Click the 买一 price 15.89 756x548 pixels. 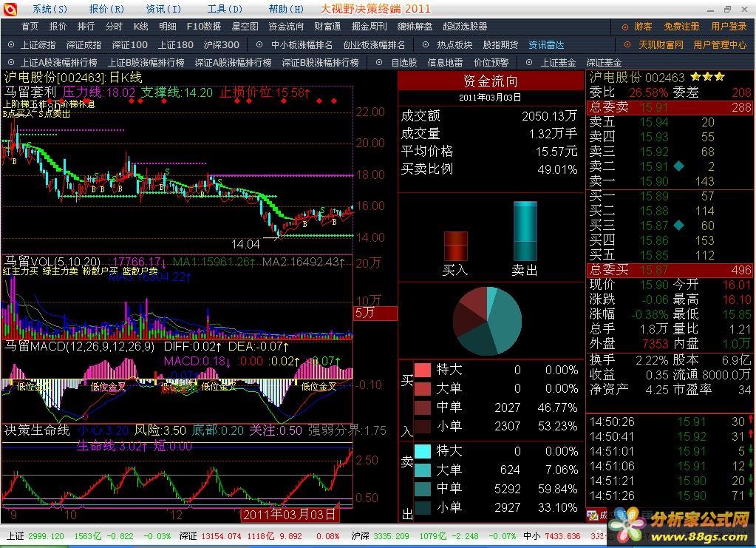(x=654, y=196)
